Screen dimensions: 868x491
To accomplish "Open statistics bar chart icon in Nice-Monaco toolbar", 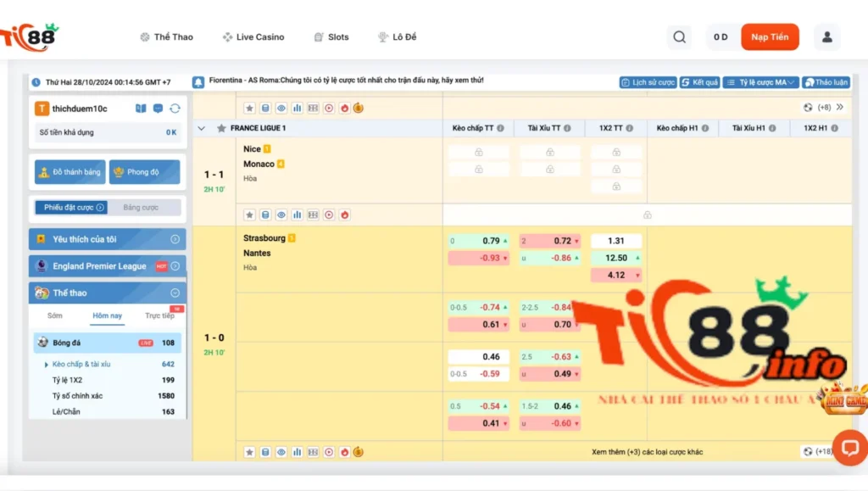I will 298,215.
